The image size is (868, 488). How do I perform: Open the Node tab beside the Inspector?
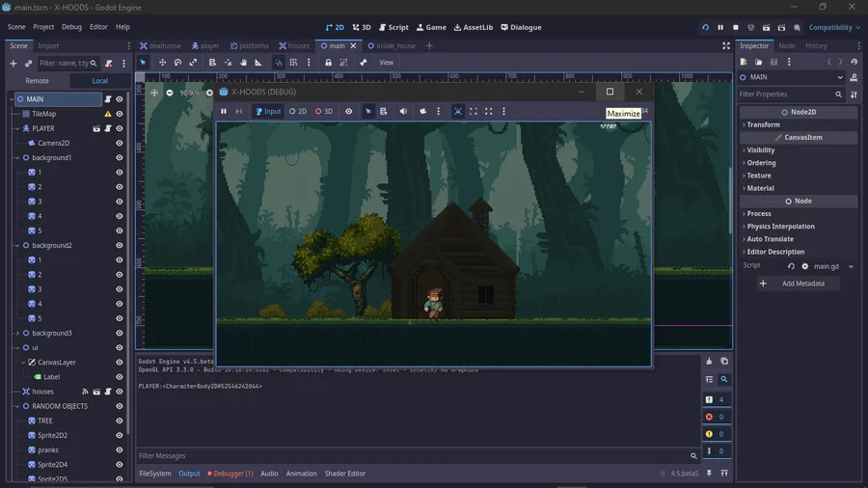tap(786, 46)
